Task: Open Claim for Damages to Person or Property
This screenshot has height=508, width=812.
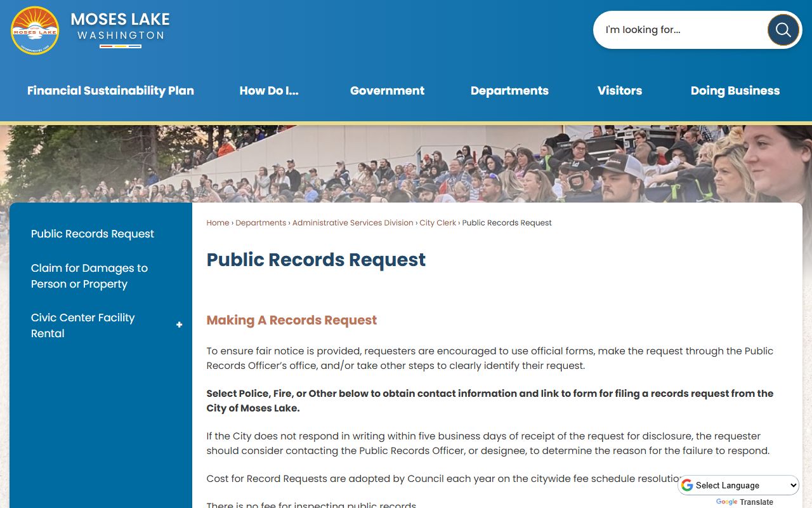Action: (x=89, y=276)
